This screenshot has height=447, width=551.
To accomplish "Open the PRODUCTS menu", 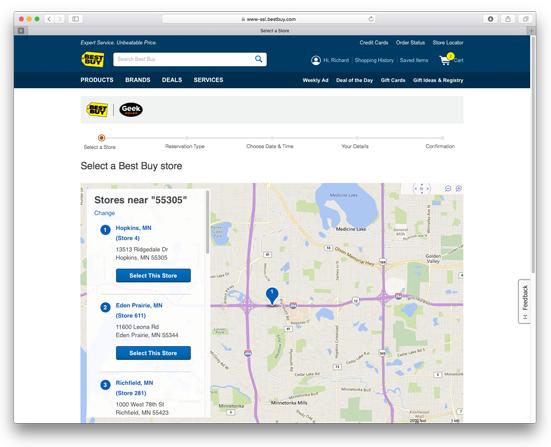I will (97, 80).
